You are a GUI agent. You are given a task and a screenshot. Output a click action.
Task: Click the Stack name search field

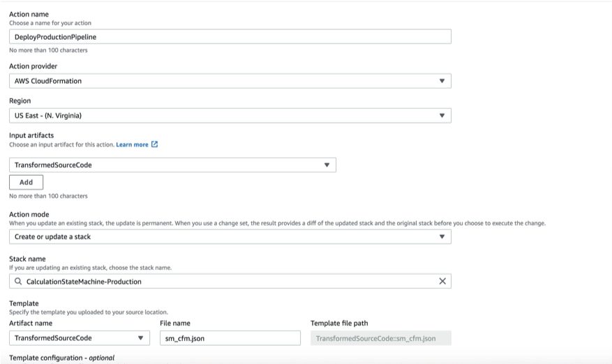[230, 281]
